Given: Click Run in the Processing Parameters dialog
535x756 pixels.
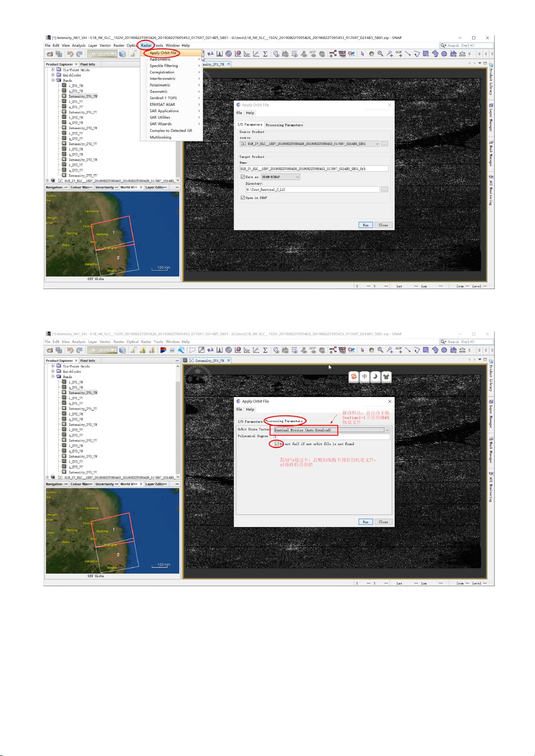Looking at the screenshot, I should click(365, 522).
